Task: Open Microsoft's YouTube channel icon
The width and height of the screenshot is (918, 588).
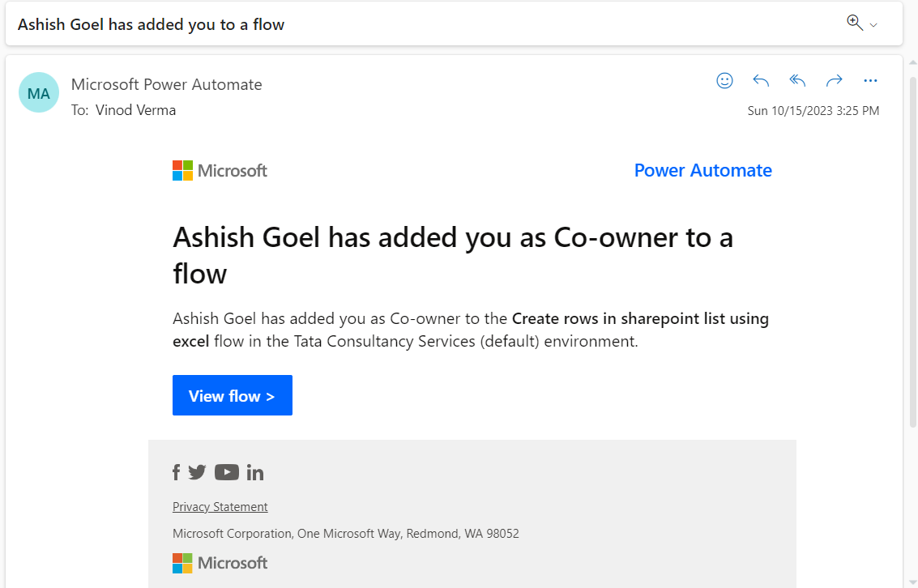Action: 227,471
